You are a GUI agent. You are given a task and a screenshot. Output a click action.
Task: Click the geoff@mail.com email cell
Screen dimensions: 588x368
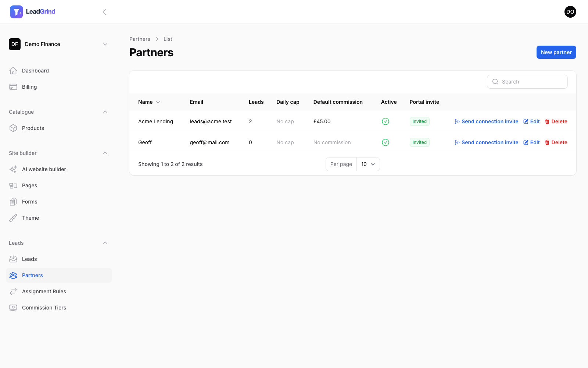click(x=209, y=142)
